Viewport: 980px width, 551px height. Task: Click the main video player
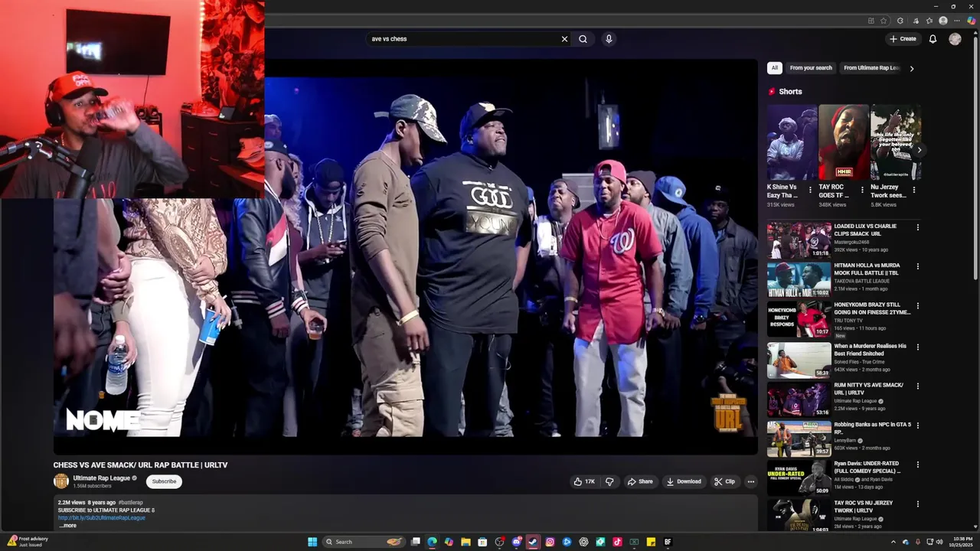pos(406,258)
